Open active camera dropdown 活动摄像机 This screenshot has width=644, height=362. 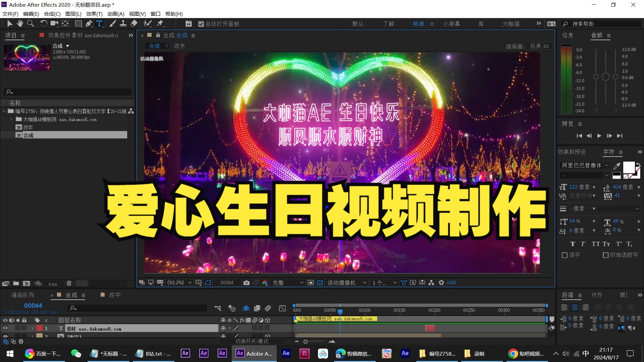[346, 283]
